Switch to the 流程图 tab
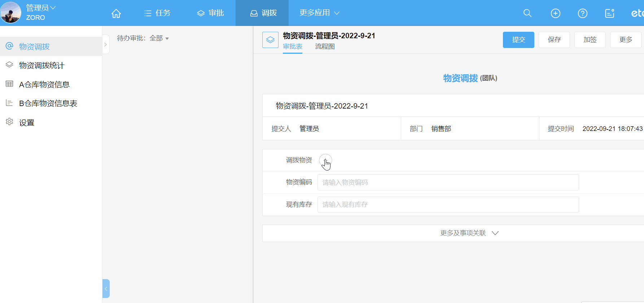 tap(325, 47)
